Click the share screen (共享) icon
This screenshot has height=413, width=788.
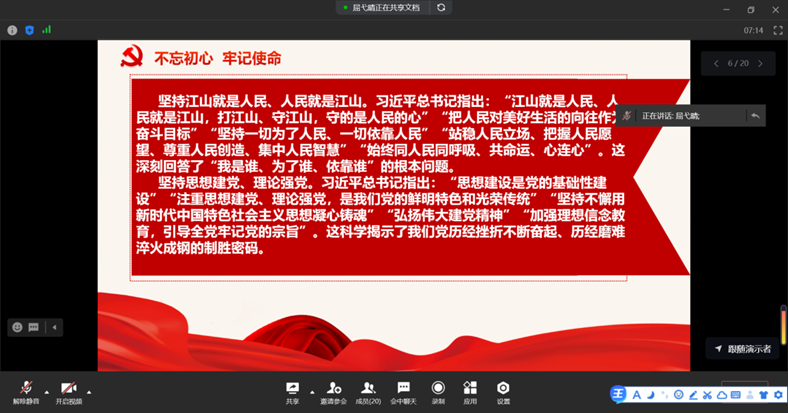[293, 388]
